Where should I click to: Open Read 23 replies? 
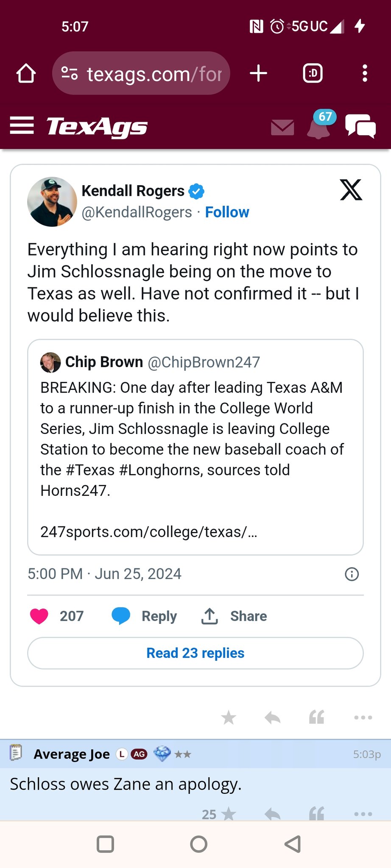point(195,653)
